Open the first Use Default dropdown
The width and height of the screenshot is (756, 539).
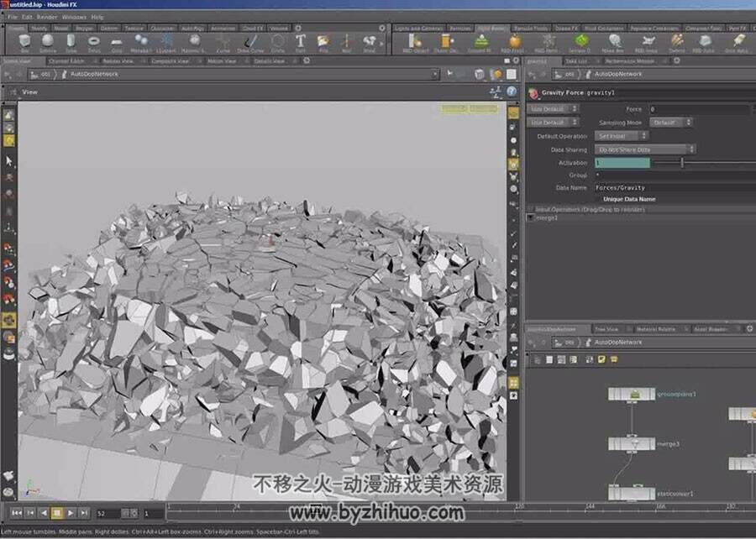(552, 109)
